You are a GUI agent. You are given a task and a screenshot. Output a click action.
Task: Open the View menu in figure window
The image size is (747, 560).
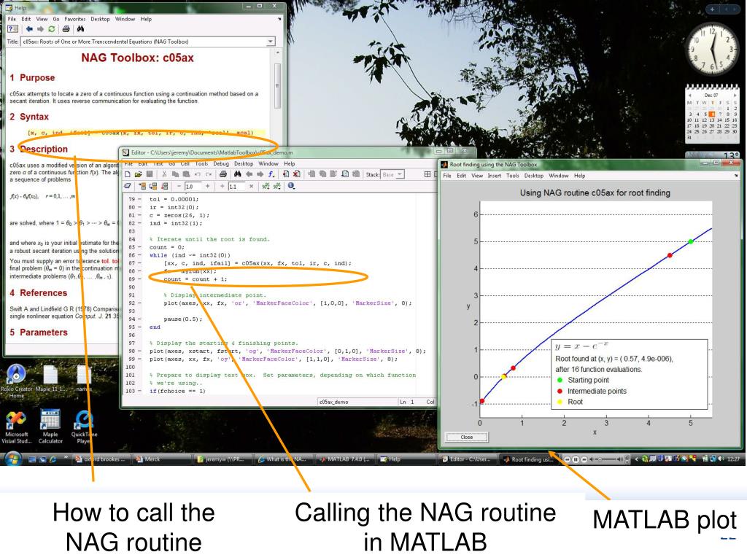tap(477, 176)
